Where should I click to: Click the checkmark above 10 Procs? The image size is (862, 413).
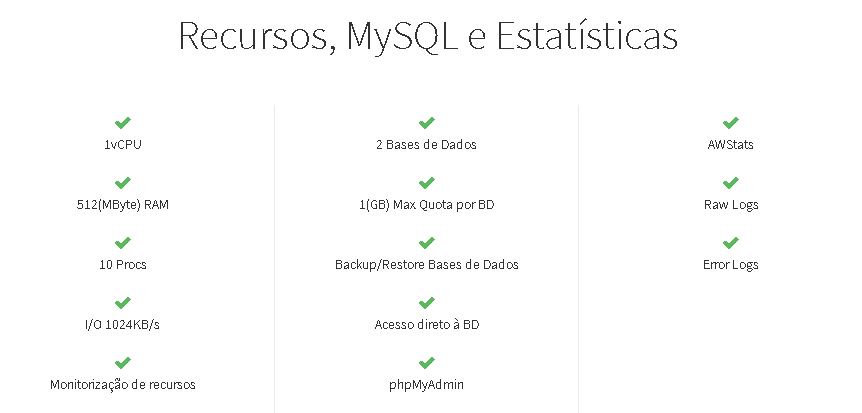[x=123, y=242]
